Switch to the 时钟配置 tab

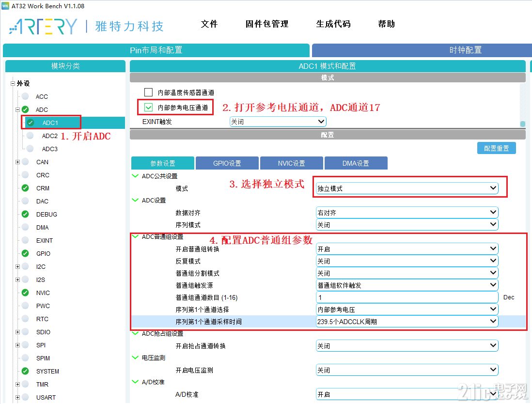[422, 50]
